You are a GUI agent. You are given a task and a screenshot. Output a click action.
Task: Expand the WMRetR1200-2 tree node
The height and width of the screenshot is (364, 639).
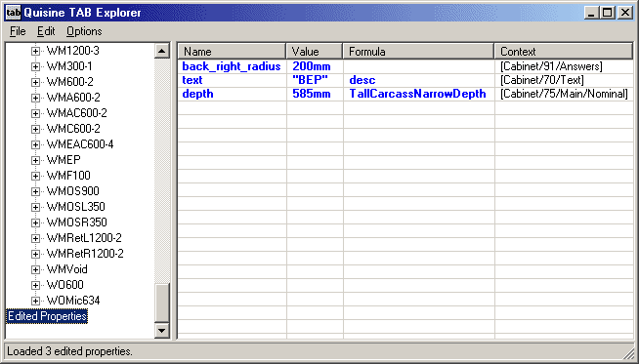point(35,254)
